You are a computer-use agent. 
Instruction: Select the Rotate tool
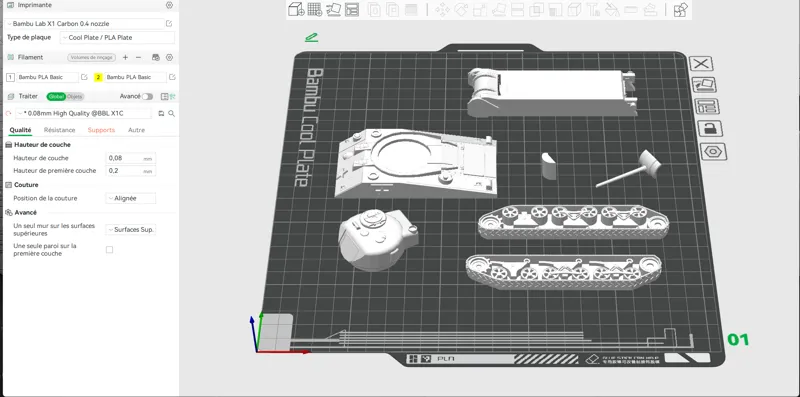click(461, 10)
